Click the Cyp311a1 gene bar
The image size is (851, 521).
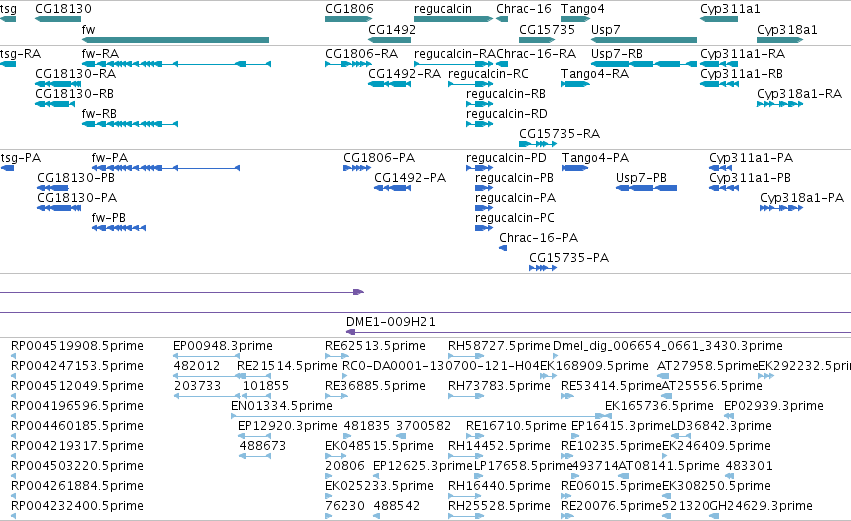(x=719, y=19)
